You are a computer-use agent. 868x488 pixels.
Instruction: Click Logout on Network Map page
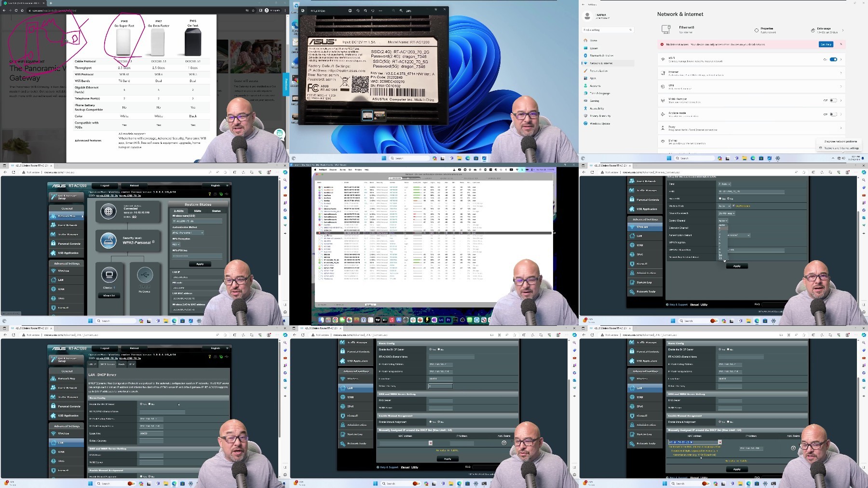[x=105, y=185]
